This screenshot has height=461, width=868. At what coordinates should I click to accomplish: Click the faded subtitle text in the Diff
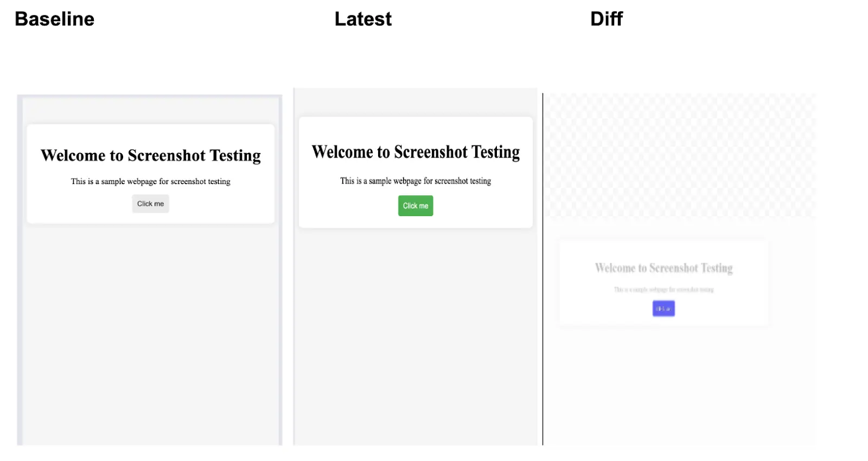point(663,289)
